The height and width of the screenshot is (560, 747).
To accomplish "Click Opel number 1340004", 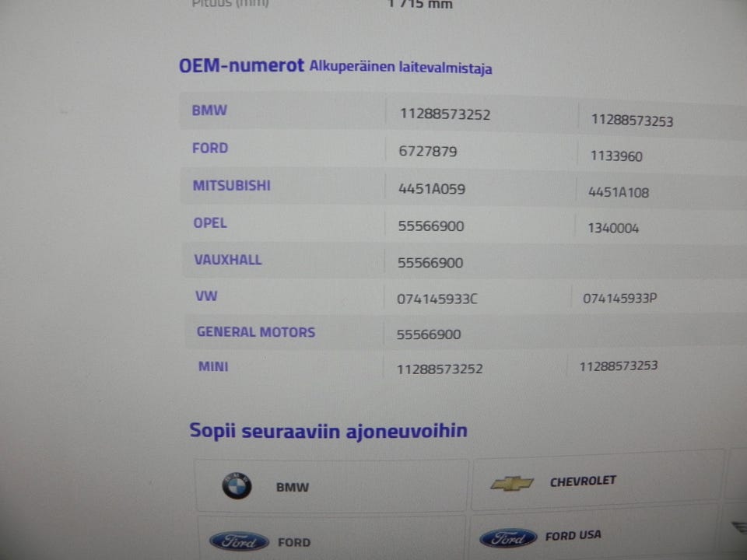I will tap(613, 228).
